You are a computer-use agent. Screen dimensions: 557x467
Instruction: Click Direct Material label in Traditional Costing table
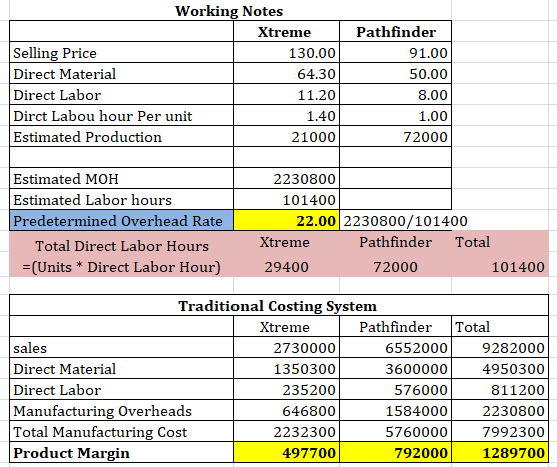pyautogui.click(x=121, y=369)
